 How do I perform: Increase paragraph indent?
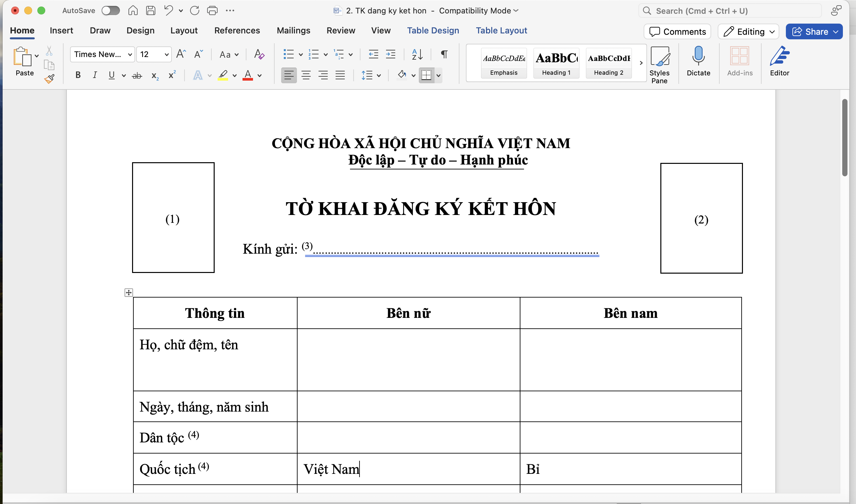tap(391, 54)
